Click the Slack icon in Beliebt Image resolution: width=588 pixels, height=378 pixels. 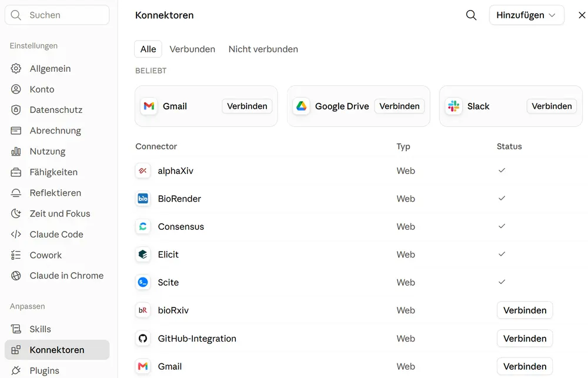point(453,106)
